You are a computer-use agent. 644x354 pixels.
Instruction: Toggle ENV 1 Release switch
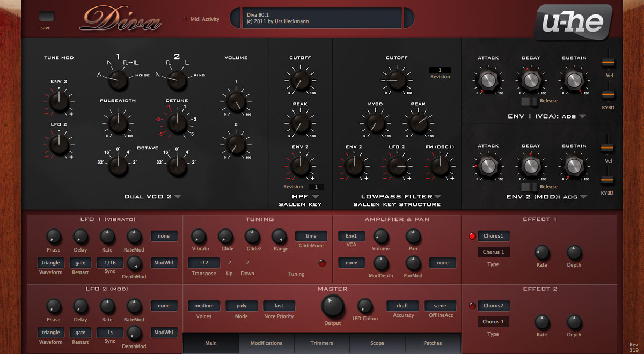[529, 101]
